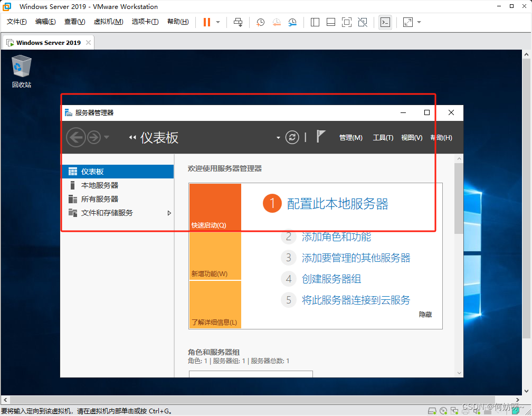Viewport: 532px width, 416px height.
Task: Open VMware 选项卡(T) menu
Action: click(x=145, y=22)
